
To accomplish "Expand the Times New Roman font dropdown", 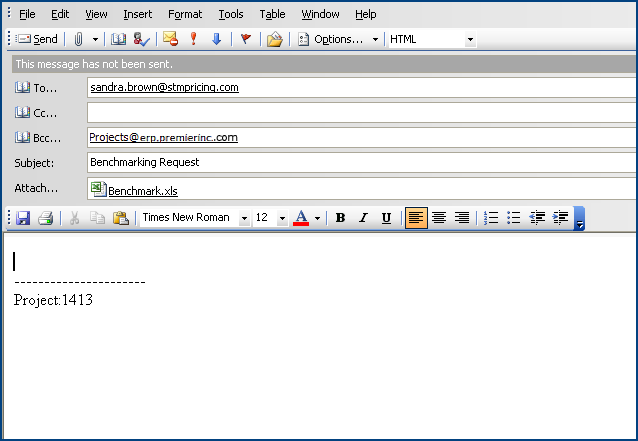I will tap(244, 218).
